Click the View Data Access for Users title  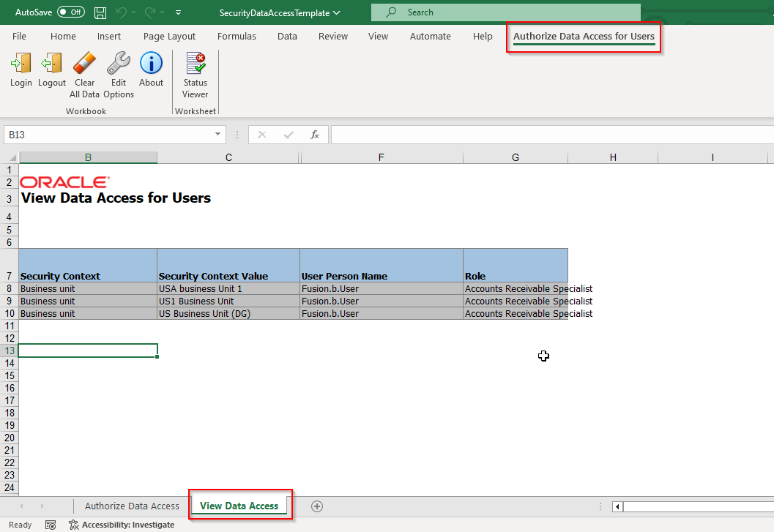pyautogui.click(x=116, y=198)
